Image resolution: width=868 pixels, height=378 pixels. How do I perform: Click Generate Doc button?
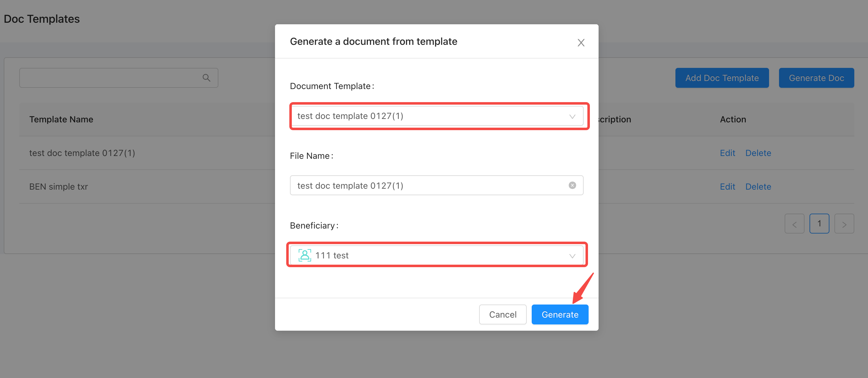point(816,78)
